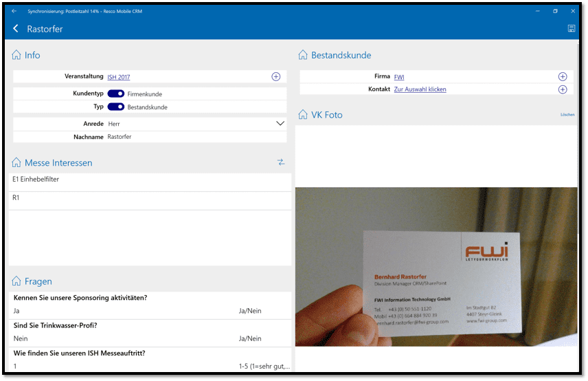
Task: Click the Sponsoring Aktivitäten question answer Ja
Action: (x=16, y=311)
